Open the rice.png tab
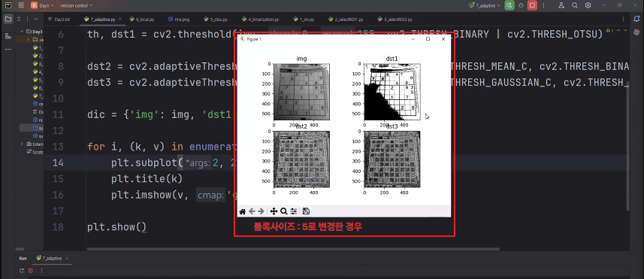 click(179, 20)
